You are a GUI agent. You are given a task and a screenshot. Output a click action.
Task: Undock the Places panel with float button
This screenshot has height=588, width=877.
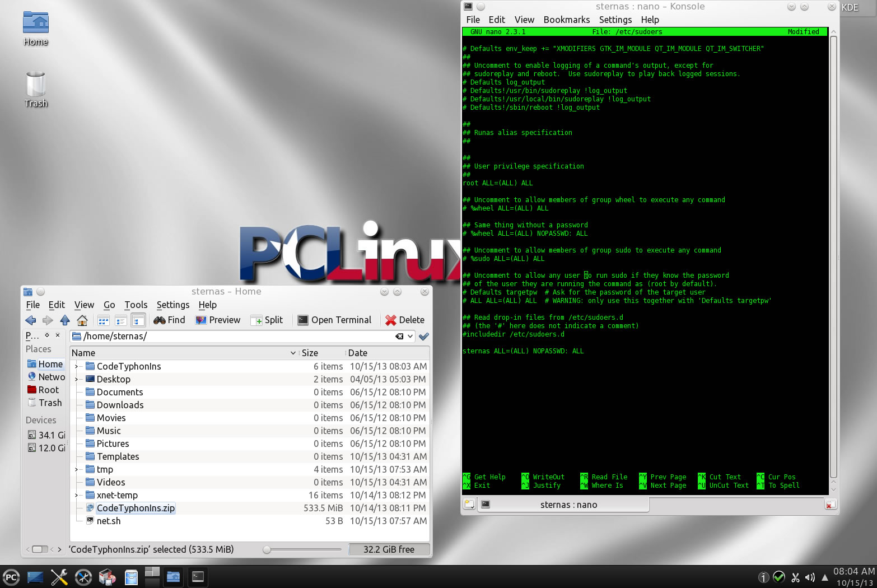tap(47, 335)
